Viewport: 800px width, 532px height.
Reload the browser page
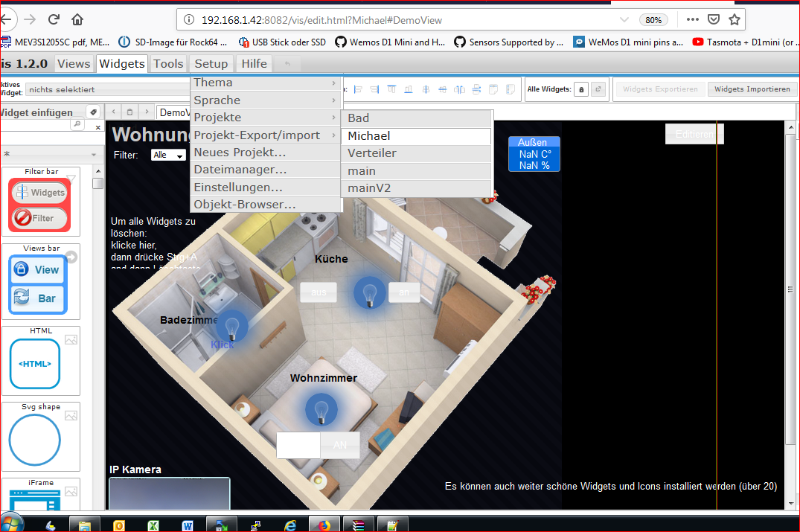point(54,19)
